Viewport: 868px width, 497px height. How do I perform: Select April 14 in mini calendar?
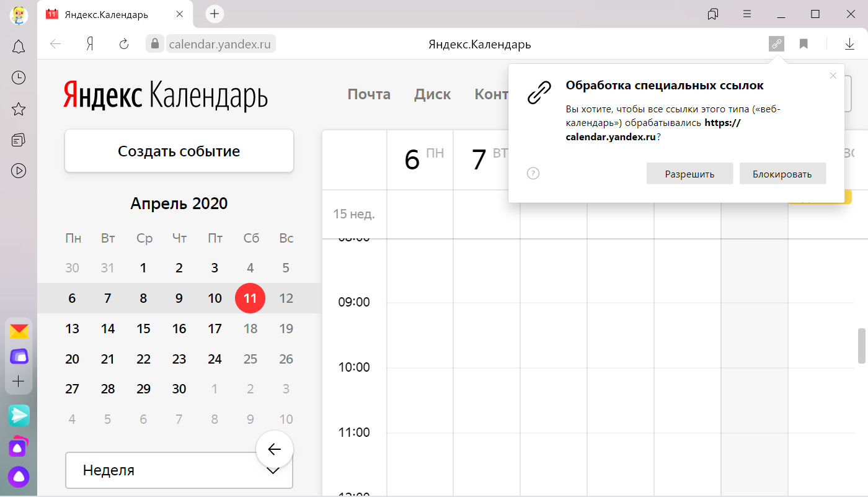pyautogui.click(x=108, y=329)
